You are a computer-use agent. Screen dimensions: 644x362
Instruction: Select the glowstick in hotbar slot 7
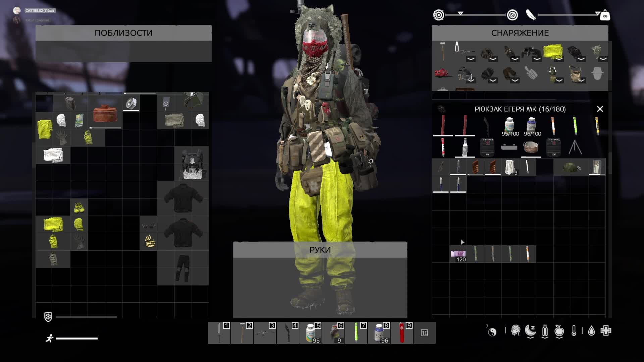coord(356,334)
